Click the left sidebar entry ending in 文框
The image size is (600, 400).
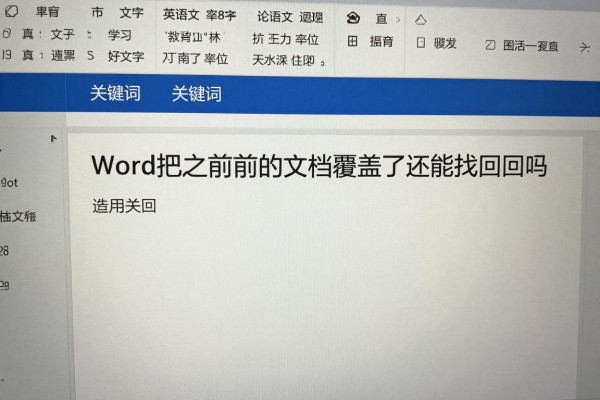[x=18, y=216]
